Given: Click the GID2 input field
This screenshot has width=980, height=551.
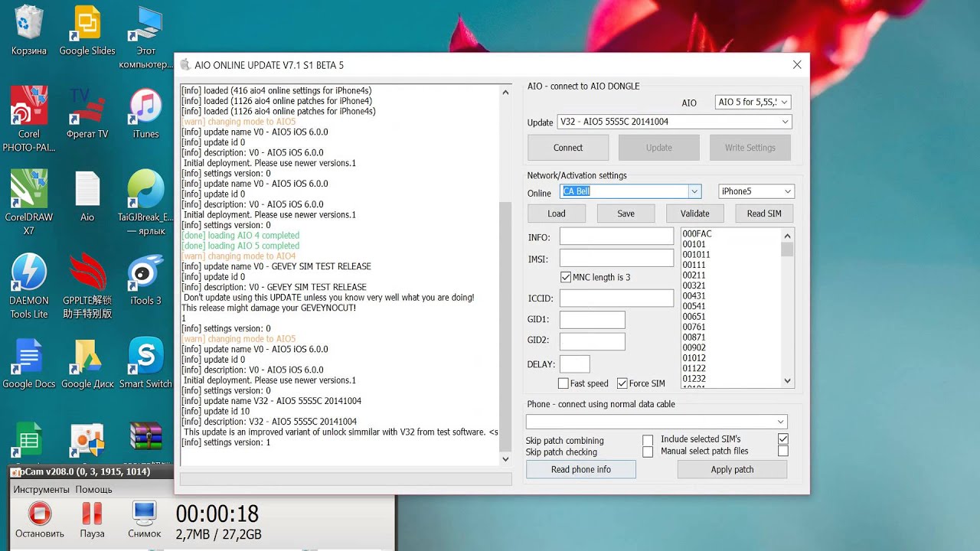Looking at the screenshot, I should (593, 341).
